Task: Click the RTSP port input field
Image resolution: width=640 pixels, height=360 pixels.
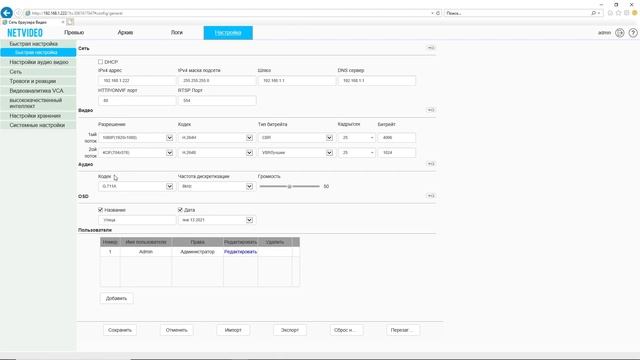Action: (x=217, y=100)
